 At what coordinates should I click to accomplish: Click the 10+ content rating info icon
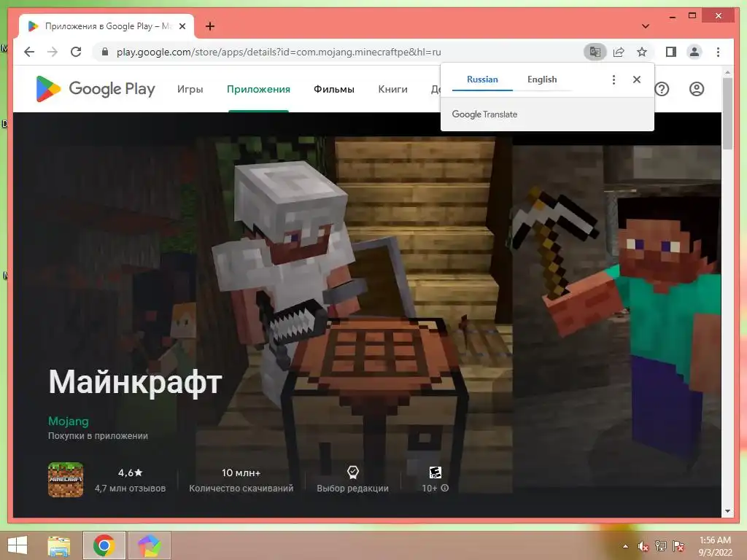tap(445, 488)
